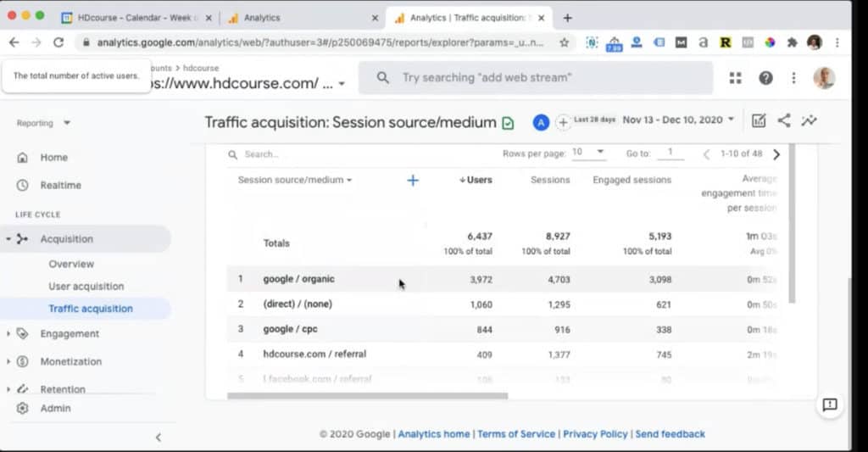The image size is (868, 452).
Task: Open the Analytics home footer link
Action: (x=434, y=434)
